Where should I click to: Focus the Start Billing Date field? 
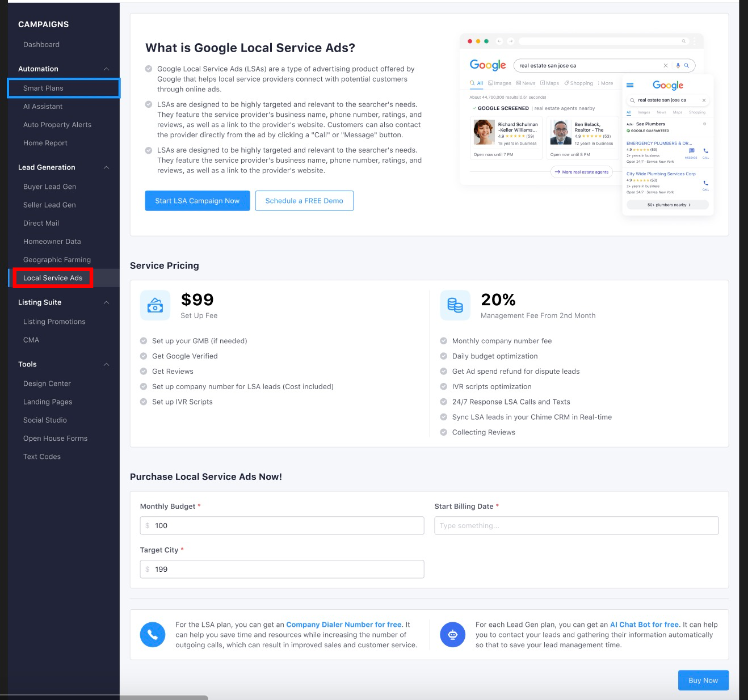[x=577, y=525]
